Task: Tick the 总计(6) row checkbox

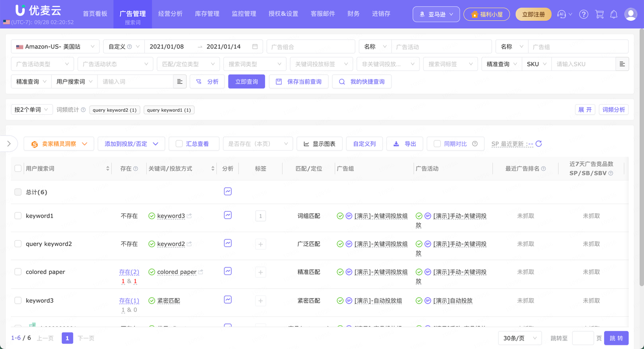Action: [x=18, y=192]
